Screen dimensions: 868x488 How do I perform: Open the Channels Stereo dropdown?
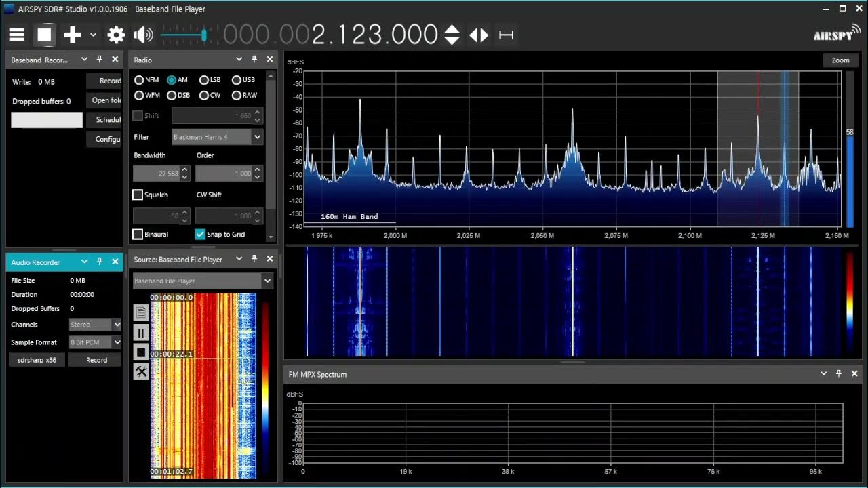point(95,325)
